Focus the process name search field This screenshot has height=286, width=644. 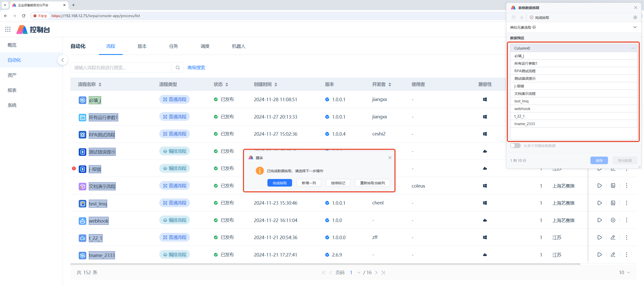[121, 67]
